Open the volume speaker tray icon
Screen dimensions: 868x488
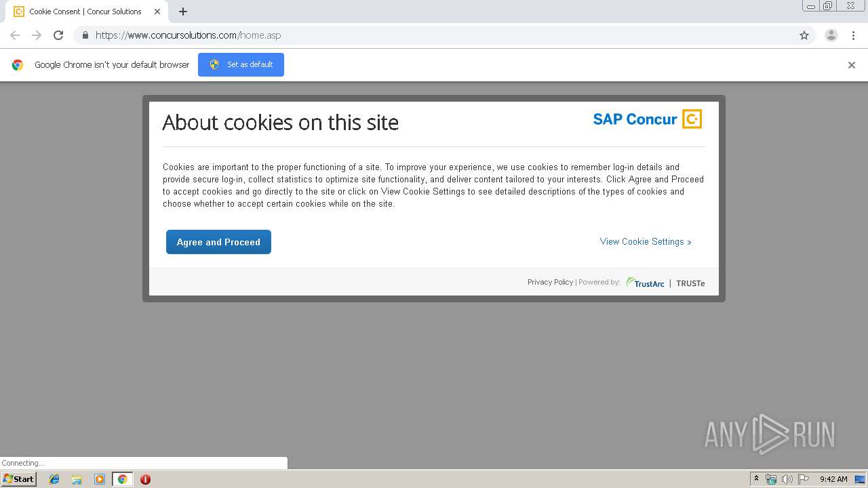pyautogui.click(x=787, y=479)
